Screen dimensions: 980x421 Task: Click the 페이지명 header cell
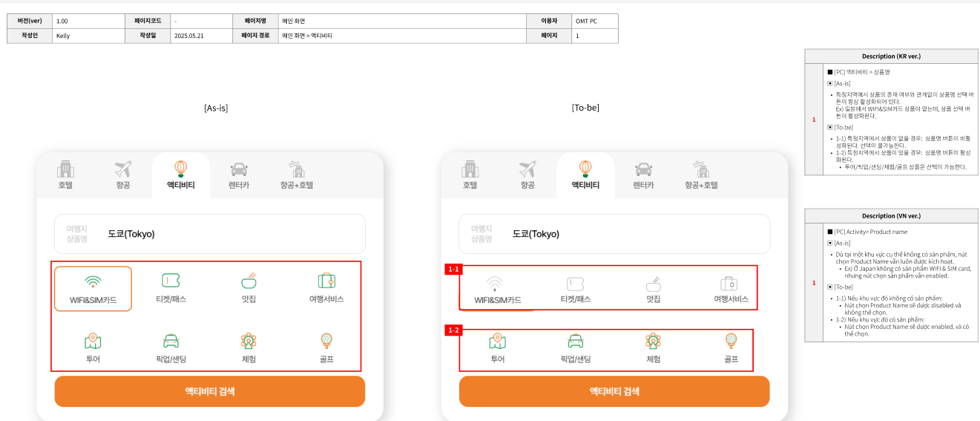255,21
